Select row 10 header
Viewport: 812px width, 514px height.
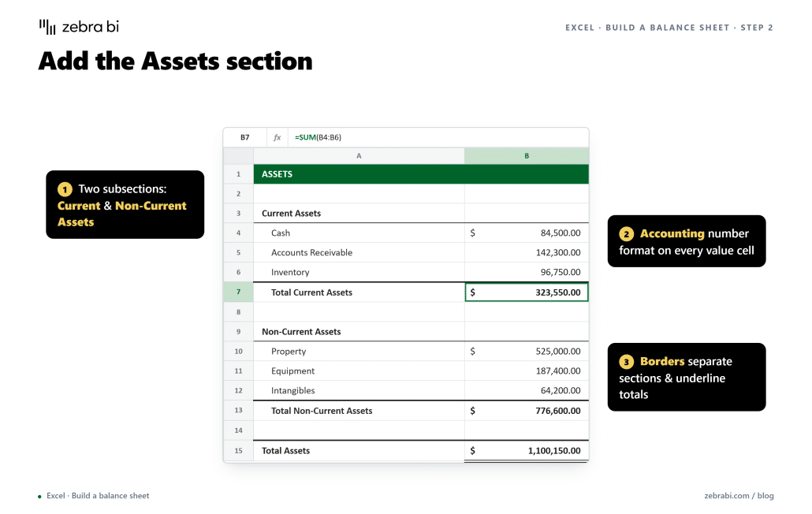pos(238,352)
